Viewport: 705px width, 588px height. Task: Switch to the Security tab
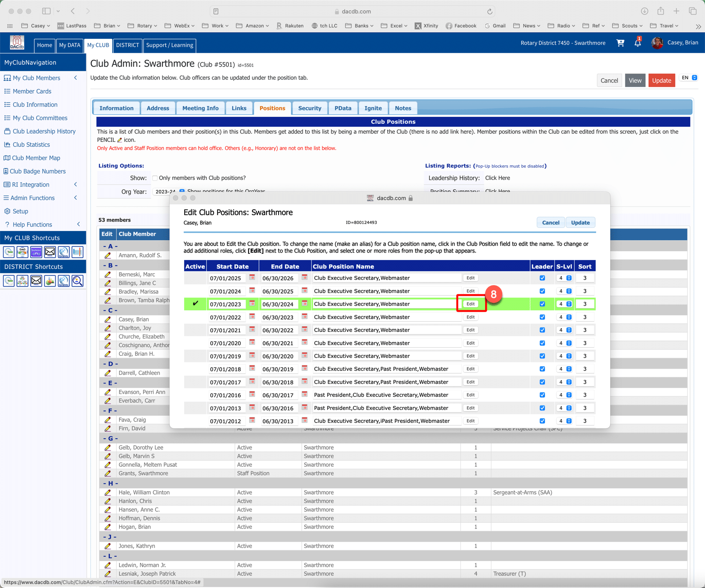tap(310, 108)
